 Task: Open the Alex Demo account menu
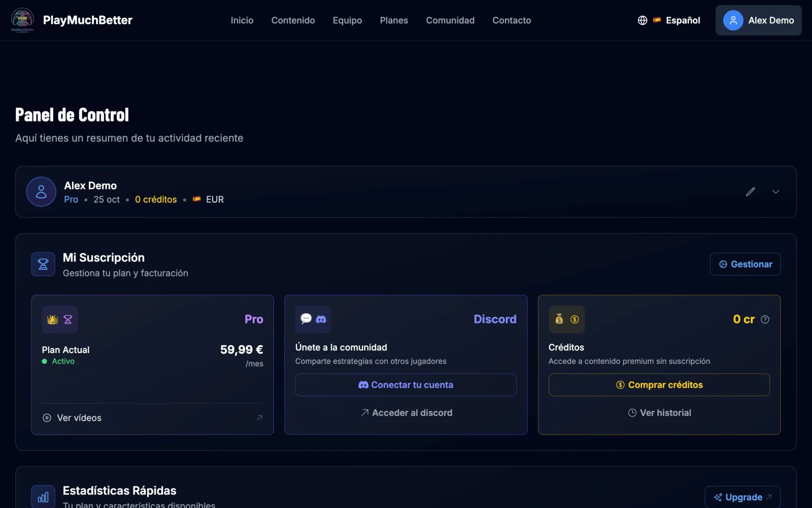coord(758,20)
